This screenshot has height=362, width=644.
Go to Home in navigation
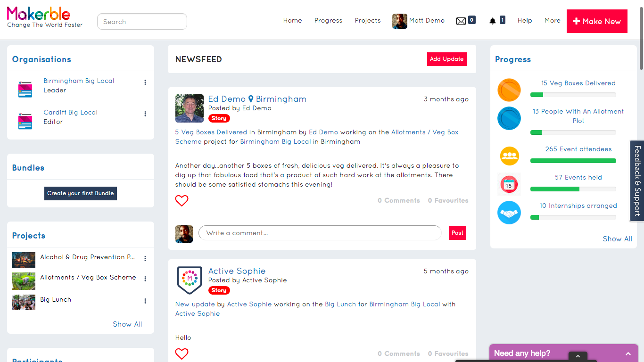click(292, 21)
